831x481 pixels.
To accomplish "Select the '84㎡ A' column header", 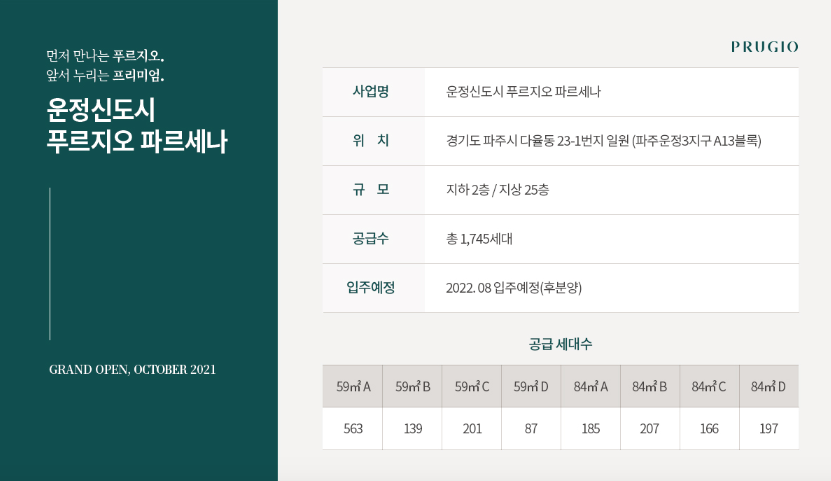I will point(590,386).
